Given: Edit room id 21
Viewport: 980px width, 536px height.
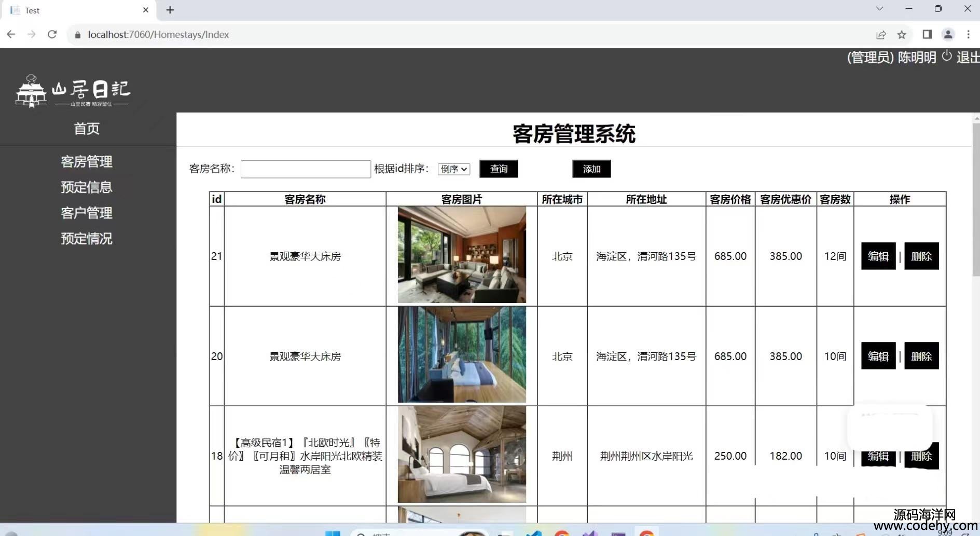Looking at the screenshot, I should click(878, 256).
